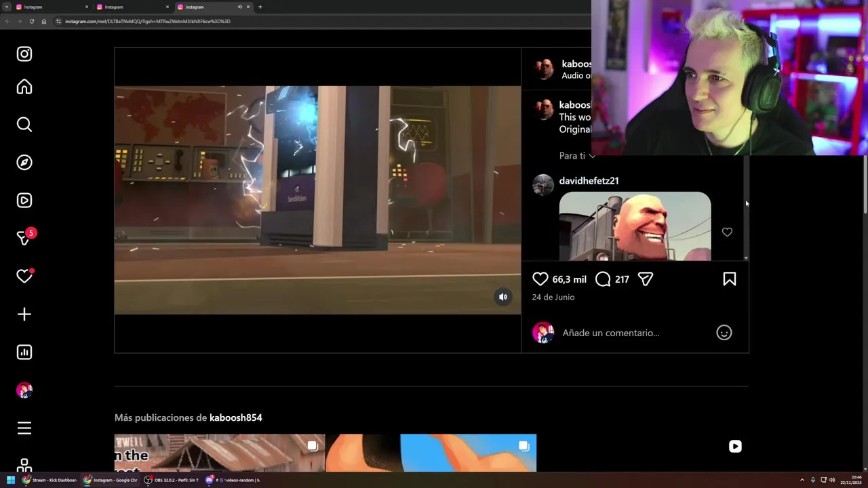Open davidhefetz21's profile link

pyautogui.click(x=589, y=181)
